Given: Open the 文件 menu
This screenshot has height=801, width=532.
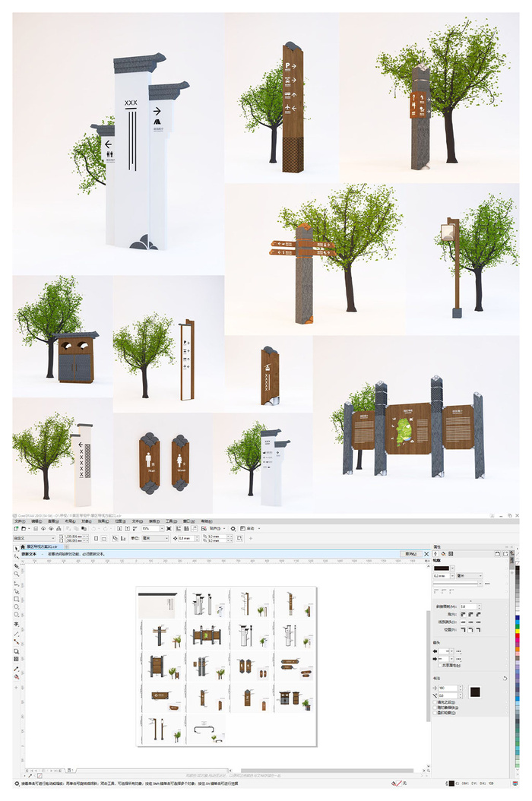Looking at the screenshot, I should coord(17,521).
